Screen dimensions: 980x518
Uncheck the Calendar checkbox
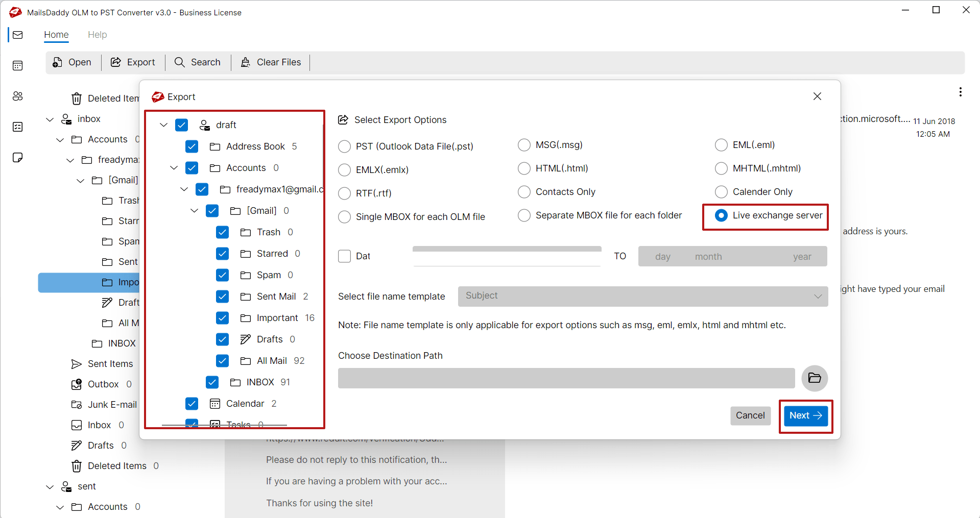(x=192, y=404)
